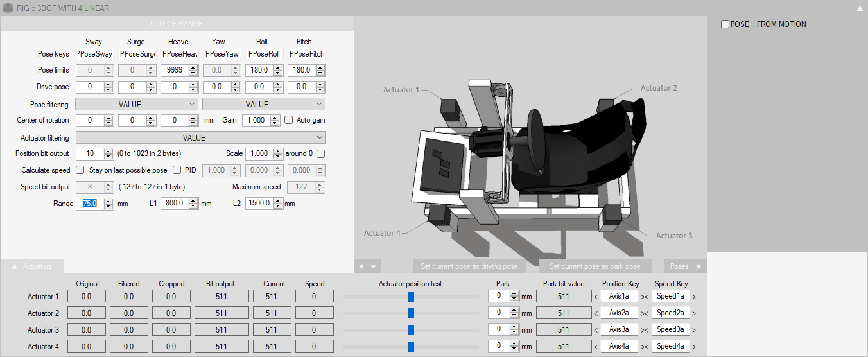Click the next pose right arrow
Image resolution: width=868 pixels, height=357 pixels.
[x=374, y=266]
